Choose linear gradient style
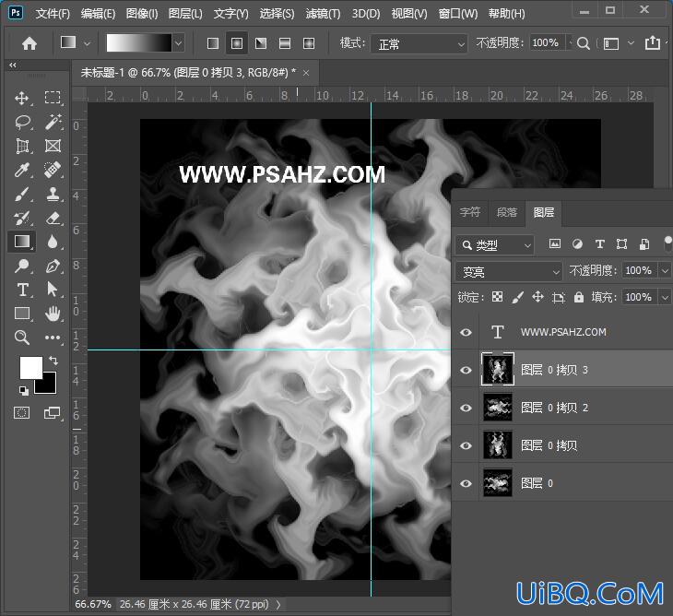 tap(213, 43)
